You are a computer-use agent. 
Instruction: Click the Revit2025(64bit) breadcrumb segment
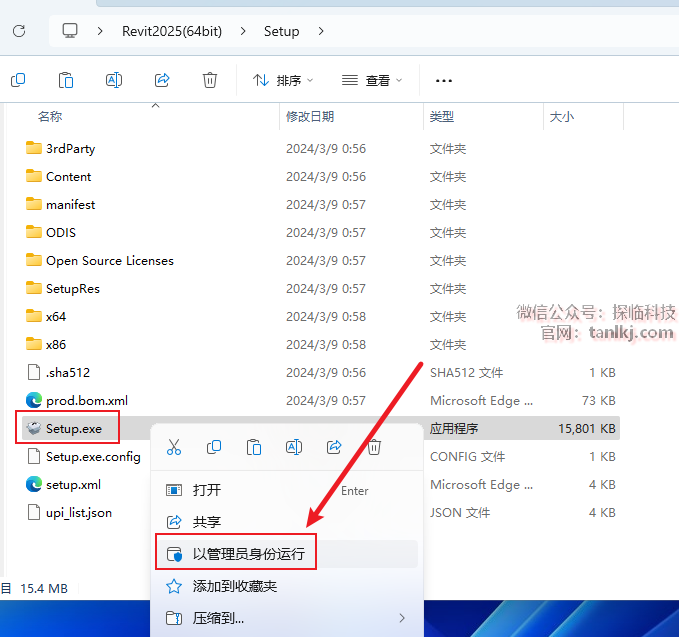173,31
